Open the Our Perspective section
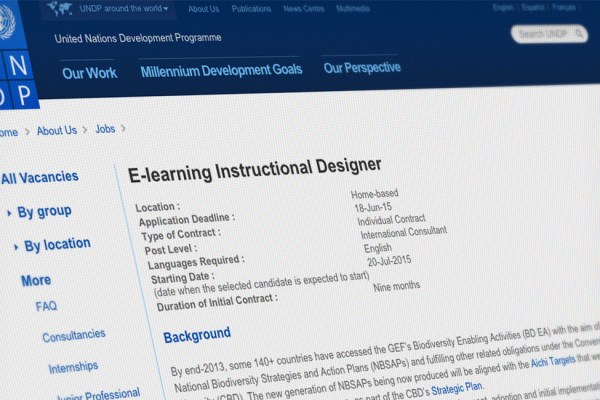600x400 pixels. pyautogui.click(x=362, y=68)
